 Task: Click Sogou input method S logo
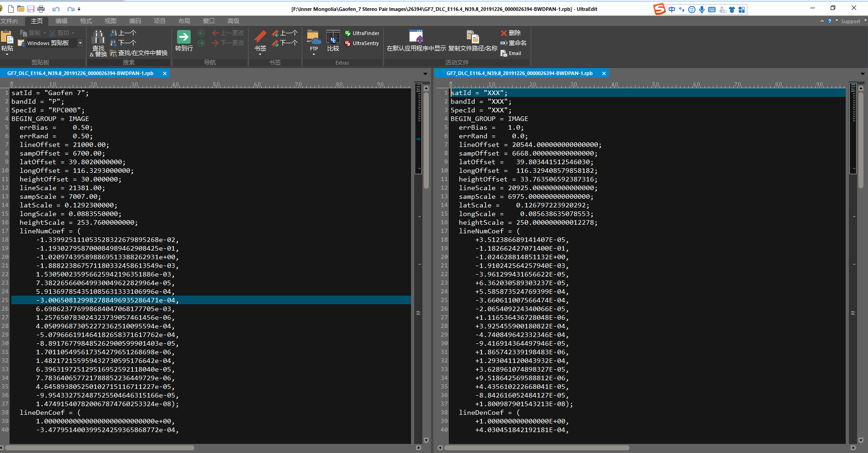tap(660, 9)
